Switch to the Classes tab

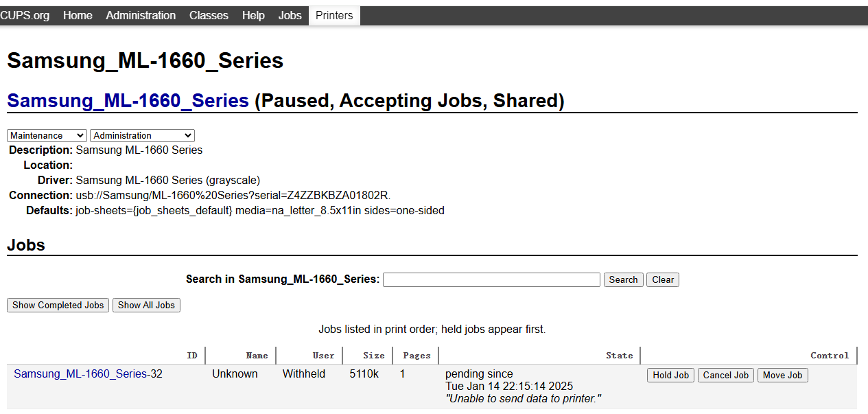pos(209,15)
